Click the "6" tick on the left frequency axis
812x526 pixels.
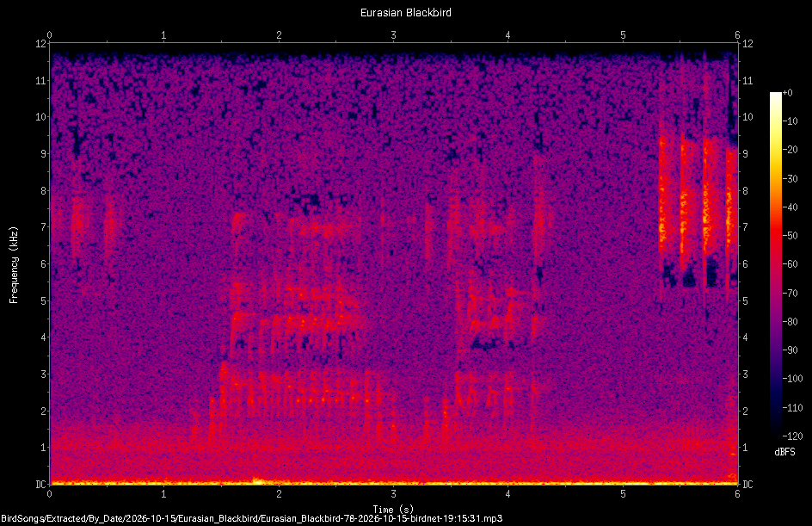click(43, 263)
